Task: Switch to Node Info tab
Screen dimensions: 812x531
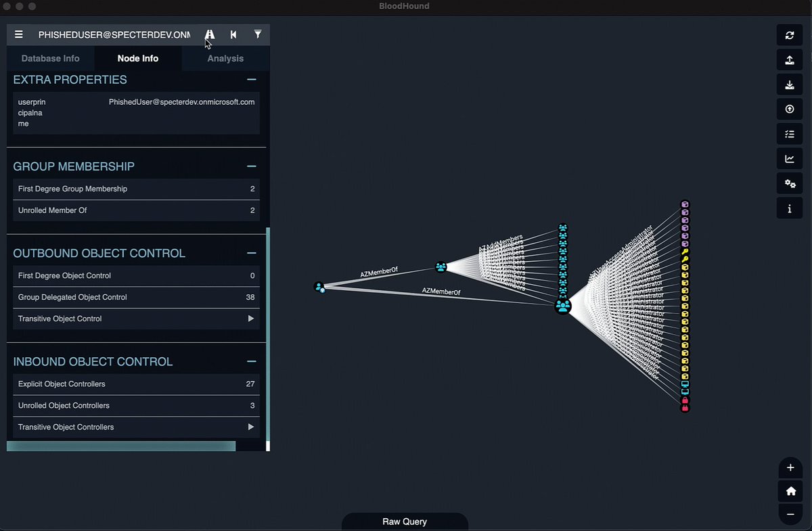Action: click(x=138, y=58)
